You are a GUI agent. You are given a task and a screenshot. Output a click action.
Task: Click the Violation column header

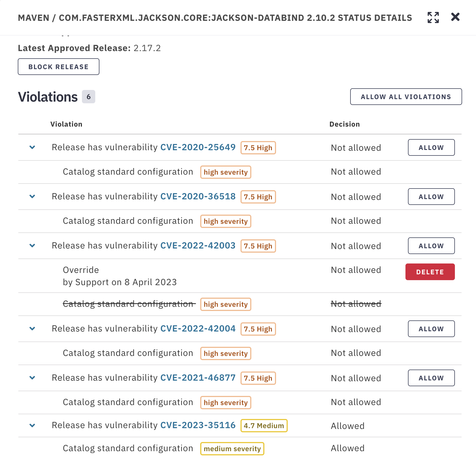coord(66,124)
